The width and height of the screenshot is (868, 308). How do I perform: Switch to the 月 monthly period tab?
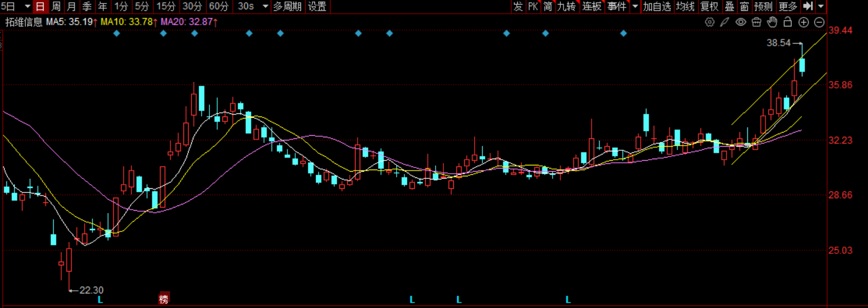click(x=72, y=6)
